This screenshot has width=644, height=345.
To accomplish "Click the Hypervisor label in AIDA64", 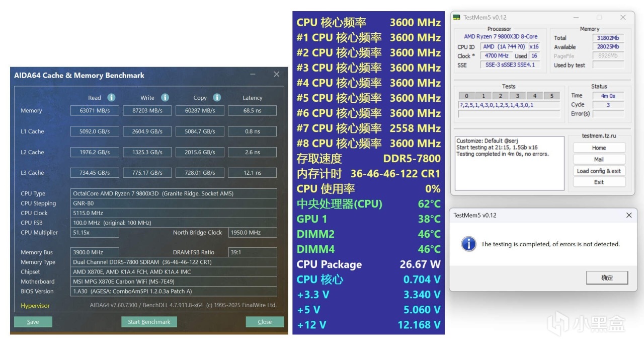I will [35, 306].
